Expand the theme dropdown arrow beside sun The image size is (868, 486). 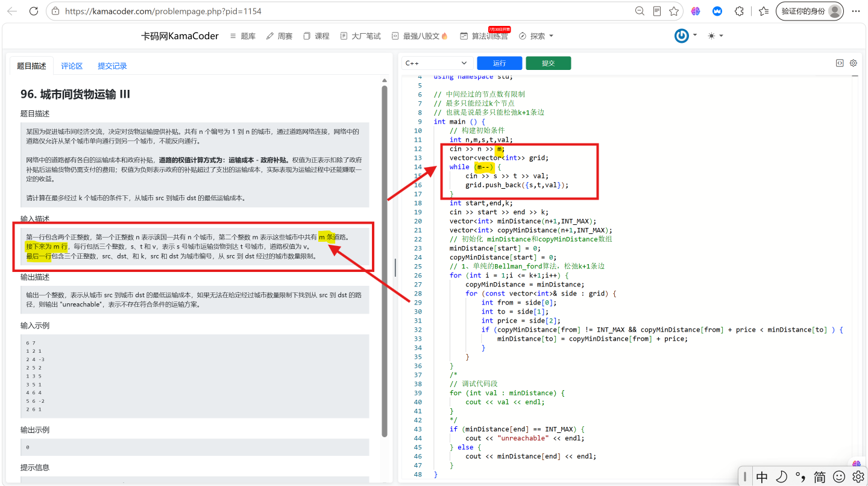tap(721, 36)
